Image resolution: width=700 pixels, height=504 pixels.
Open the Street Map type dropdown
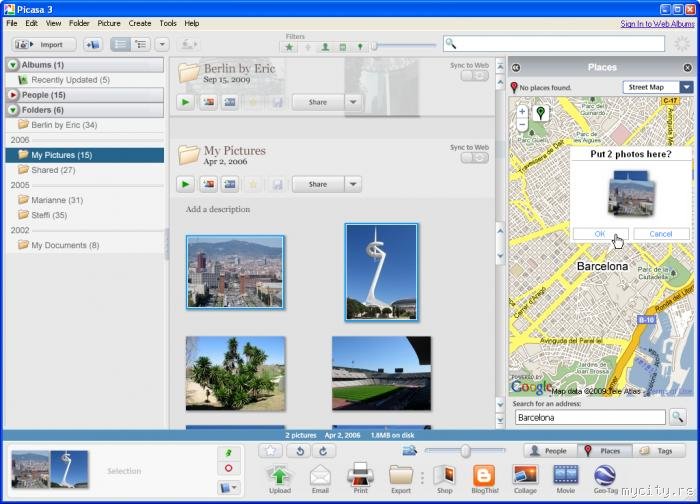click(x=686, y=87)
